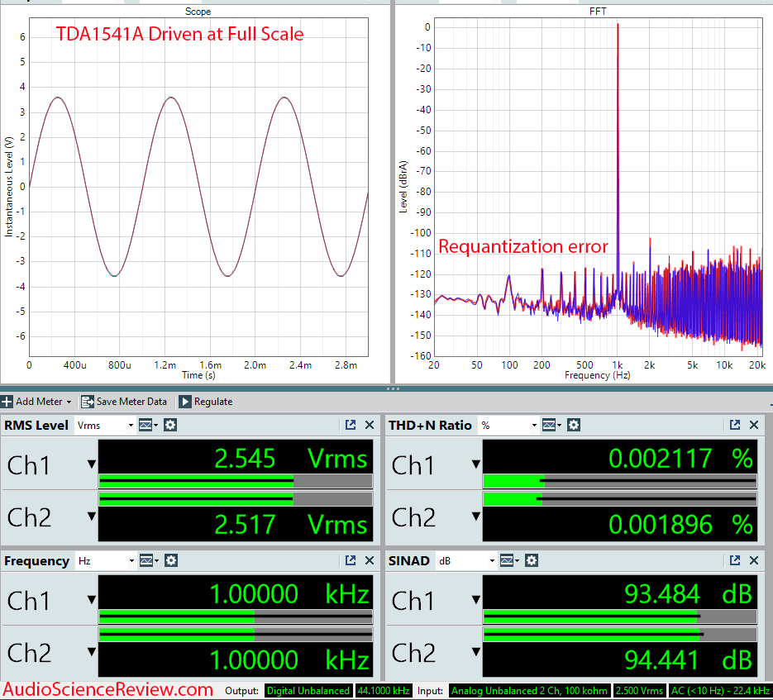Close the RMS Level meter
The image size is (773, 700).
(370, 425)
